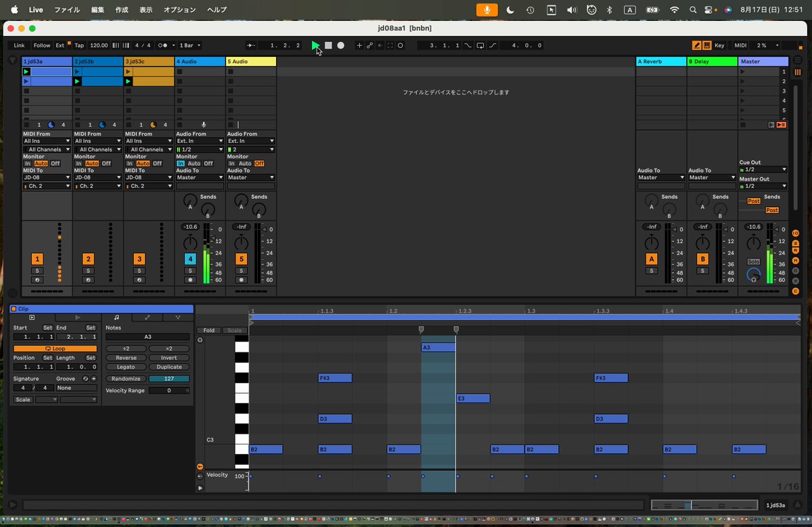812x527 pixels.
Task: Switch to Session view selector icon
Action: pyautogui.click(x=797, y=72)
